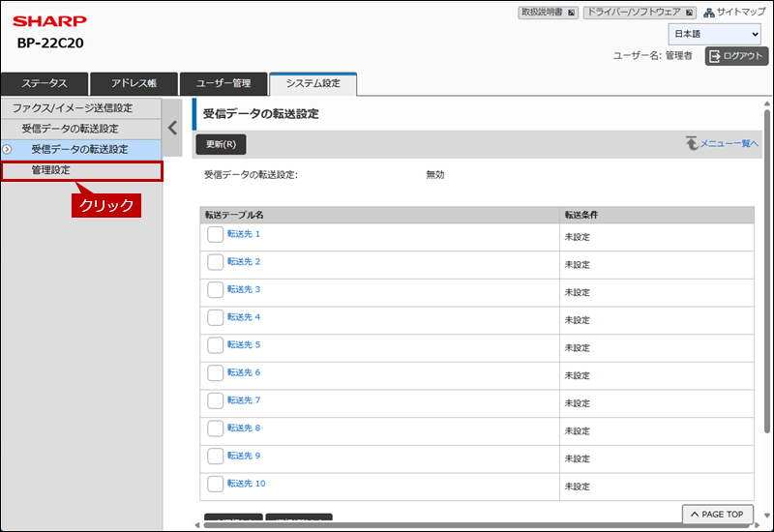Click the SHARP logo
This screenshot has height=532, width=774.
tap(49, 20)
